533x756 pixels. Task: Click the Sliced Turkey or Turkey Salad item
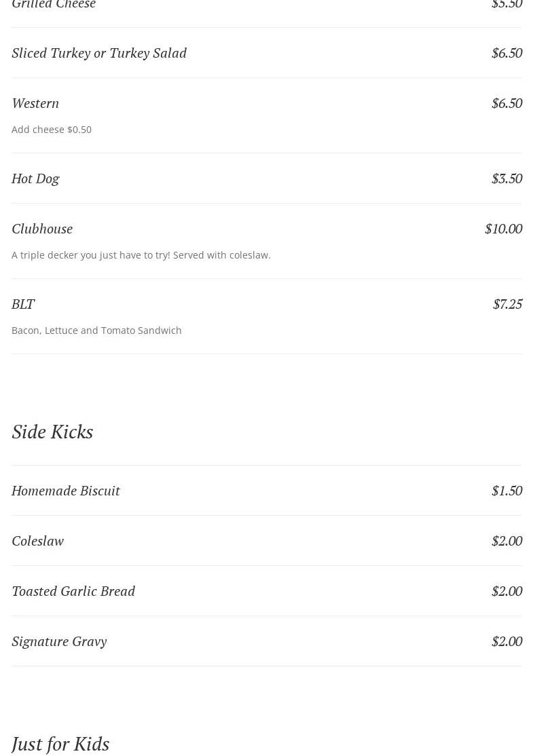click(99, 53)
